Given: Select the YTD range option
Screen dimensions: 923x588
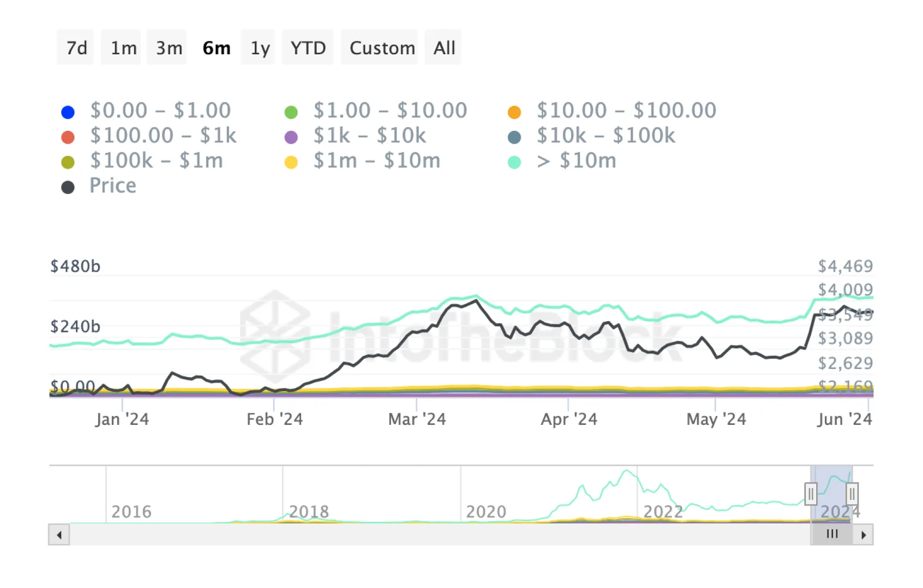Looking at the screenshot, I should click(x=308, y=47).
